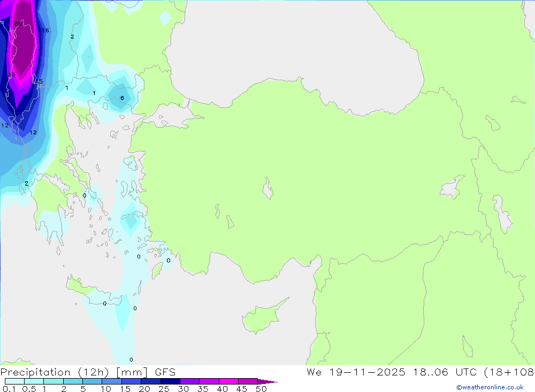Click the 10 color scale label
Image resolution: width=535 pixels, height=392 pixels.
106,389
